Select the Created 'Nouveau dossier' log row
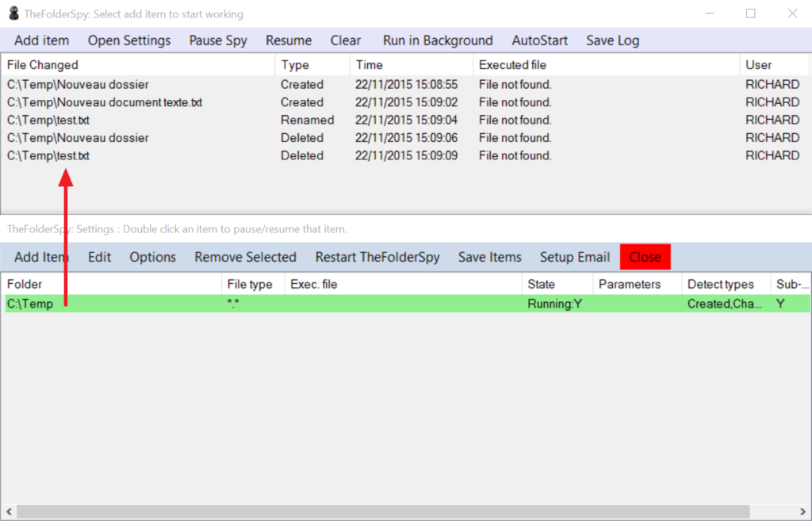The image size is (812, 521). click(x=405, y=84)
